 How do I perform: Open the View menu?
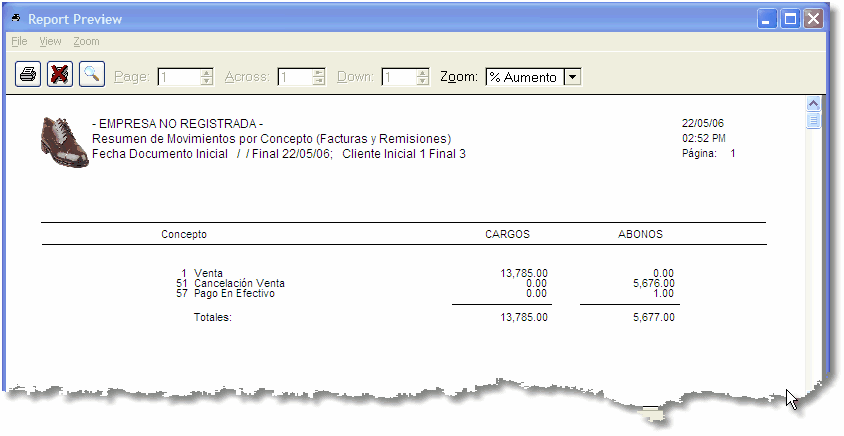[50, 42]
